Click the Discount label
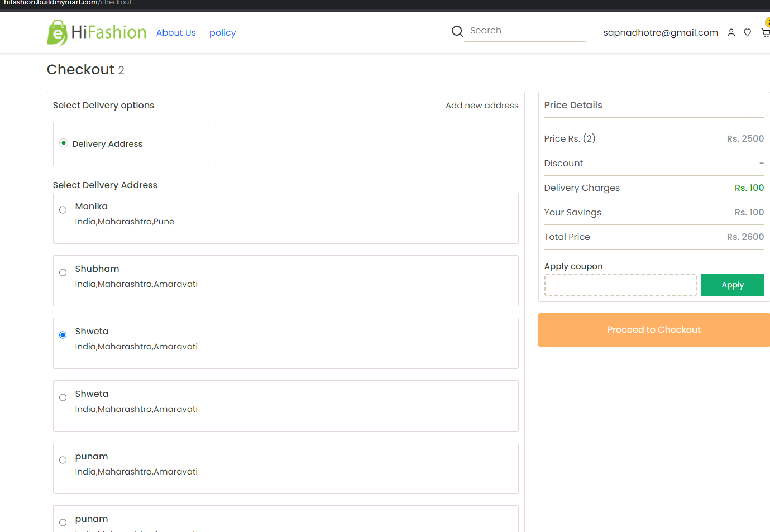This screenshot has width=770, height=532. click(563, 164)
